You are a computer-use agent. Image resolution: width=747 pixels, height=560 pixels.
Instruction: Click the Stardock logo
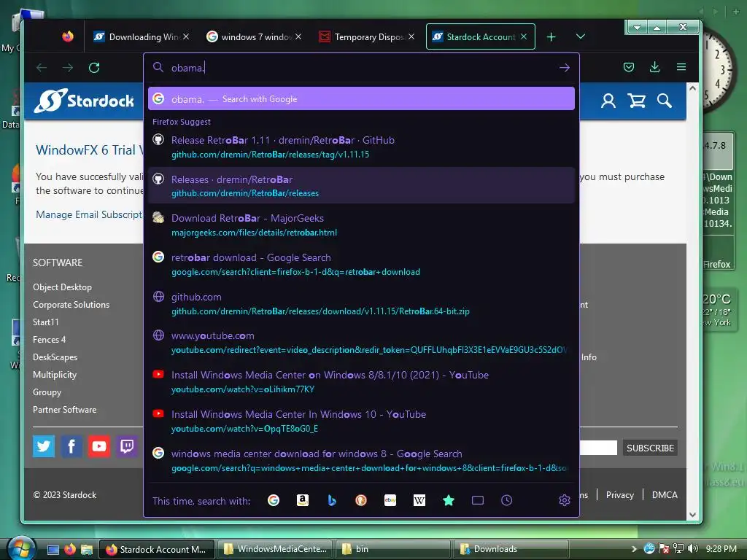[x=85, y=101]
